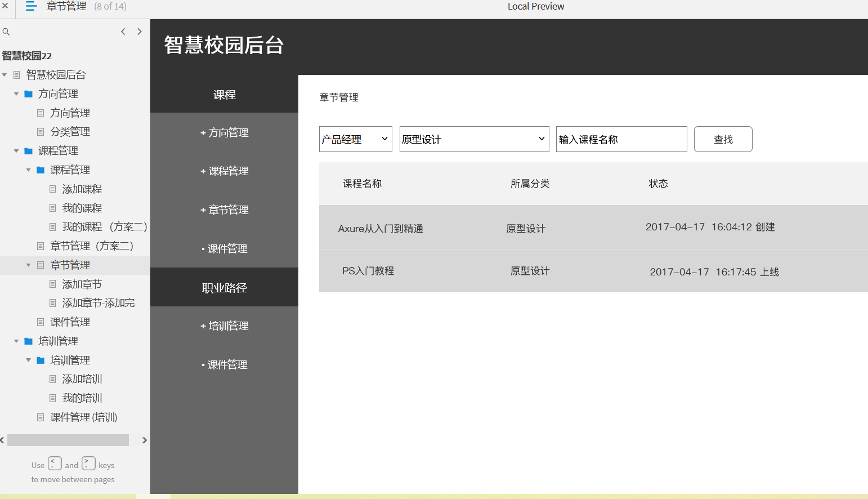Screen dimensions: 868x499
Task: Collapse the 智慧校园后台 root tree node
Action: point(5,75)
